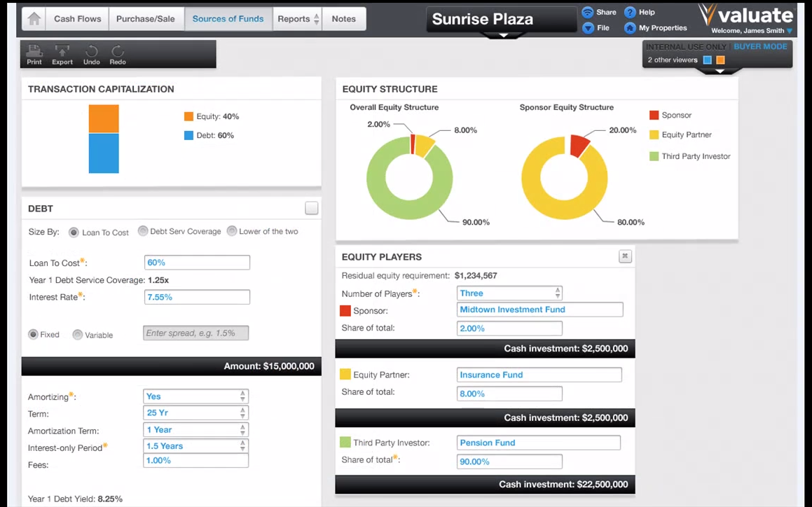
Task: Click Equity Partner share 8.00% field
Action: tap(509, 394)
